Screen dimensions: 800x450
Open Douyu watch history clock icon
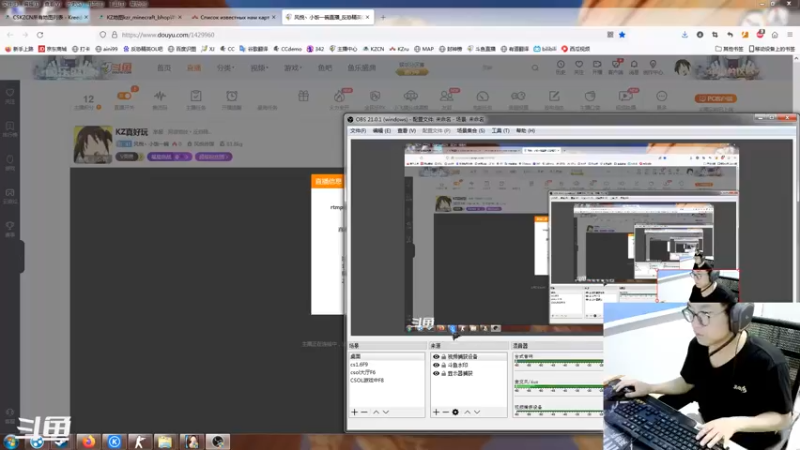coord(561,66)
